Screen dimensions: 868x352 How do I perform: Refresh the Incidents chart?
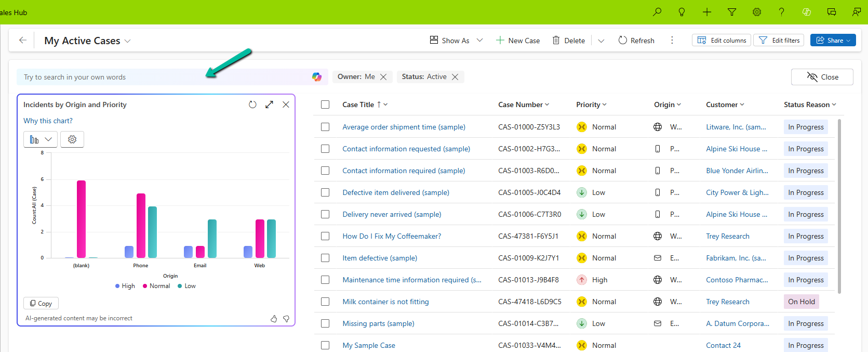click(x=252, y=105)
